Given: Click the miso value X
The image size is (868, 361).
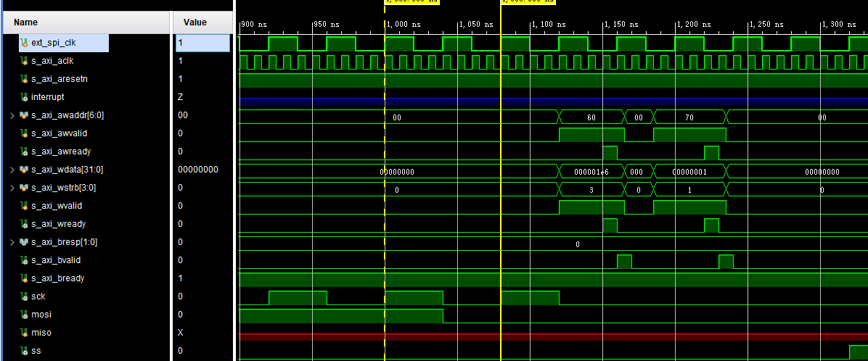Looking at the screenshot, I should coord(180,333).
